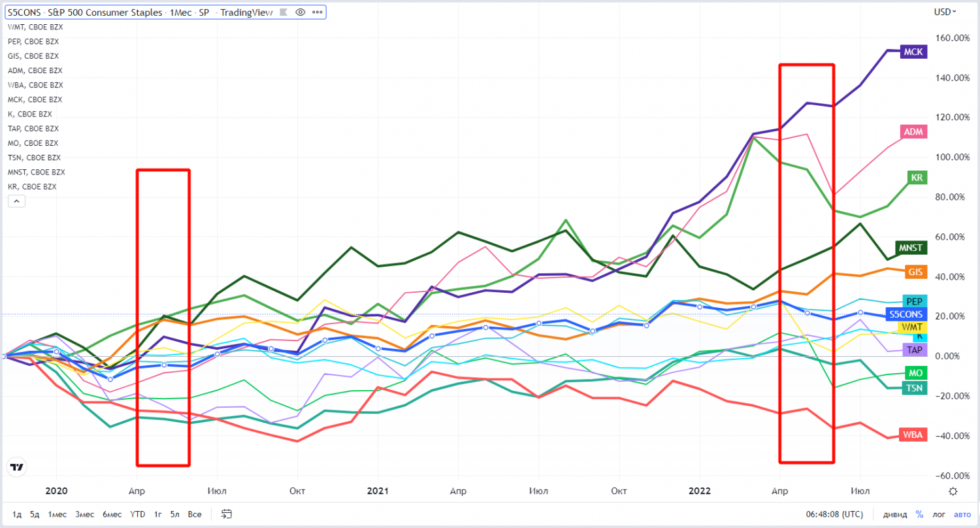
Task: Click the TradingView logo icon
Action: (x=17, y=467)
